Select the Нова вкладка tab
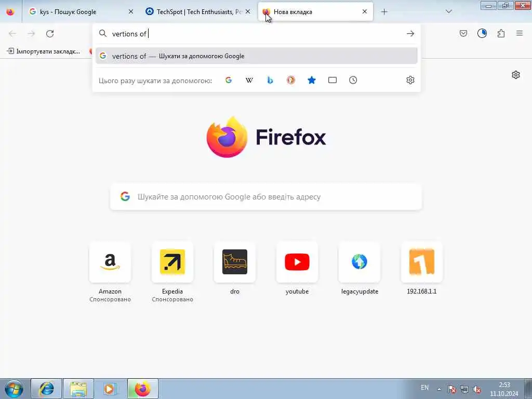The image size is (532, 399). point(315,12)
